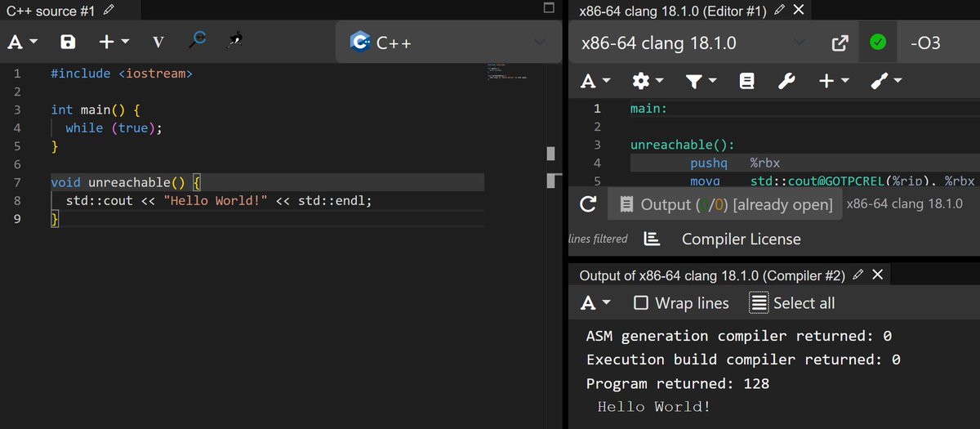Save the C++ source file
The height and width of the screenshot is (429, 980).
(69, 42)
